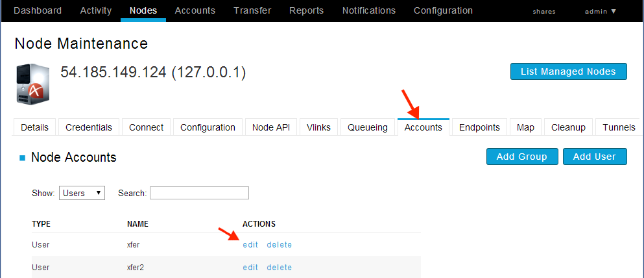Screen dimensions: 644x278
Task: Switch to the Credentials tab
Action: [89, 127]
